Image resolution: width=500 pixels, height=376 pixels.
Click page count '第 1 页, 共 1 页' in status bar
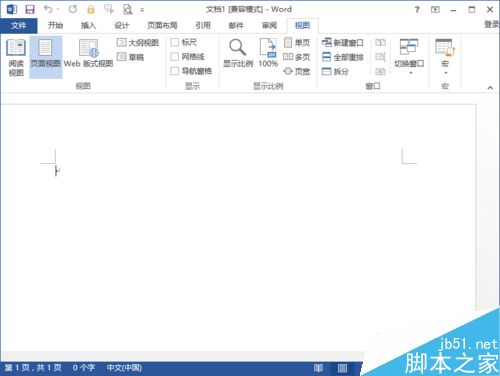tap(33, 368)
